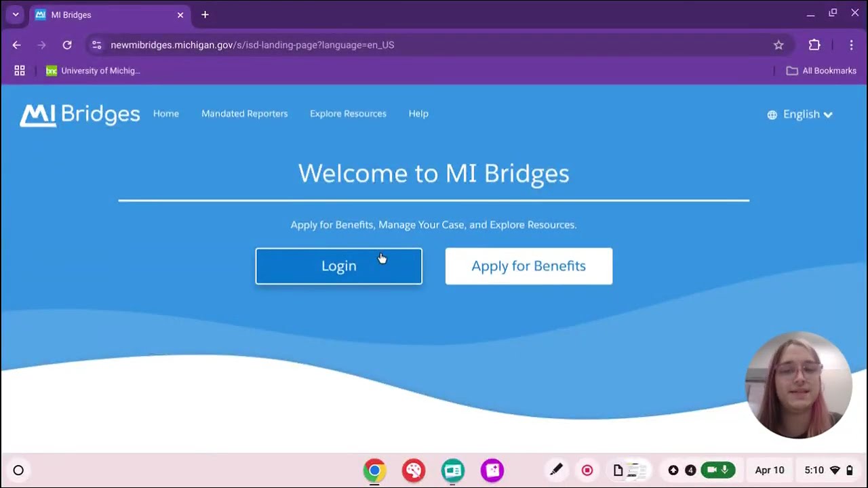Open the calendar showing Apr 10

tap(770, 470)
